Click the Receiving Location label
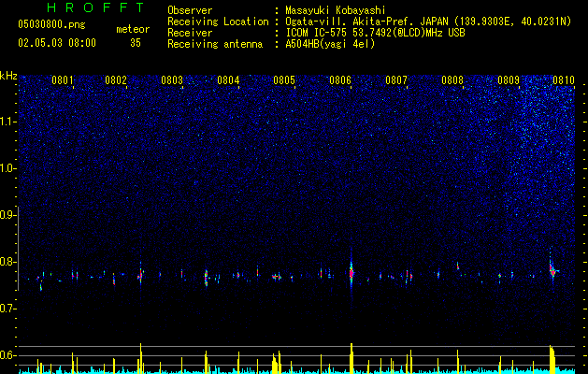Viewport: 588px width, 374px height. pyautogui.click(x=218, y=22)
